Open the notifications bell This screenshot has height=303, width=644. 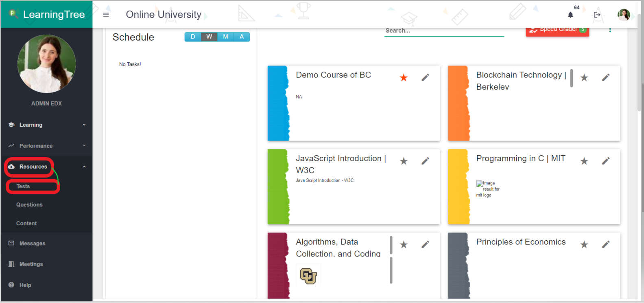point(570,15)
